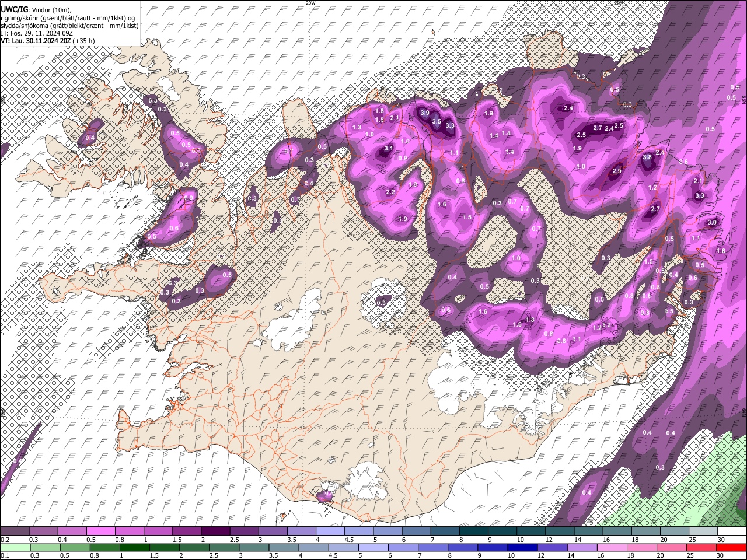Click the 3.8 precipitation value on map
The width and height of the screenshot is (747, 560).
647,157
